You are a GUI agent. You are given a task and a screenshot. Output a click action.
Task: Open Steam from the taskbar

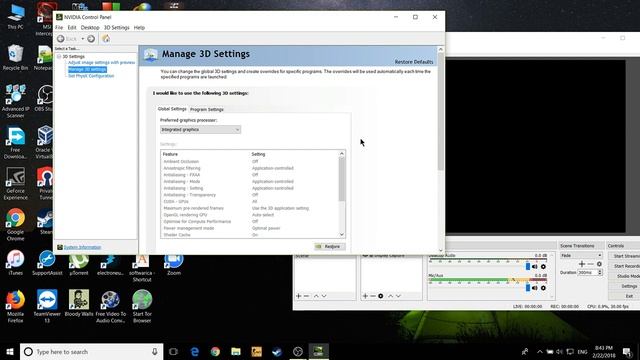point(277,351)
